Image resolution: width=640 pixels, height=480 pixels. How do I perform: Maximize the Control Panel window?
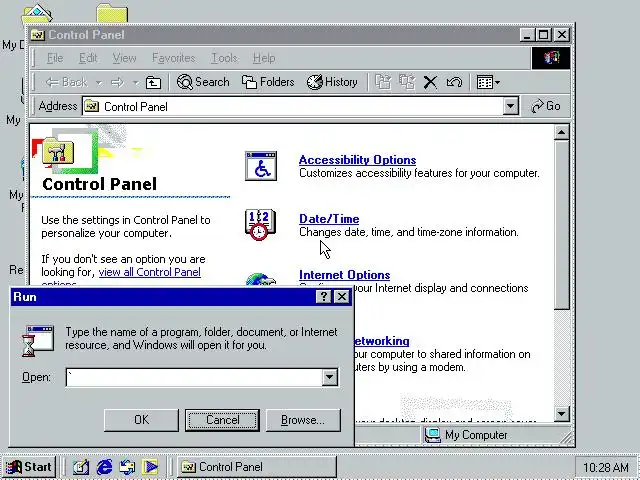543,35
